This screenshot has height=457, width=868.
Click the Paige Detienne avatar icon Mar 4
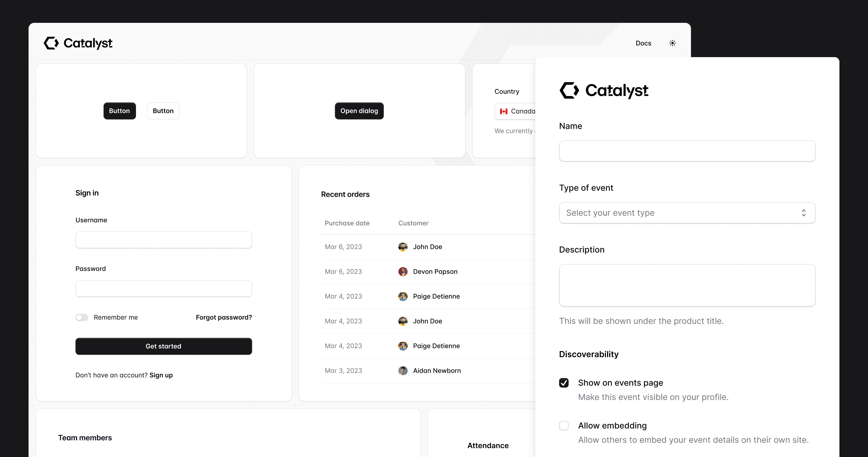click(x=404, y=296)
